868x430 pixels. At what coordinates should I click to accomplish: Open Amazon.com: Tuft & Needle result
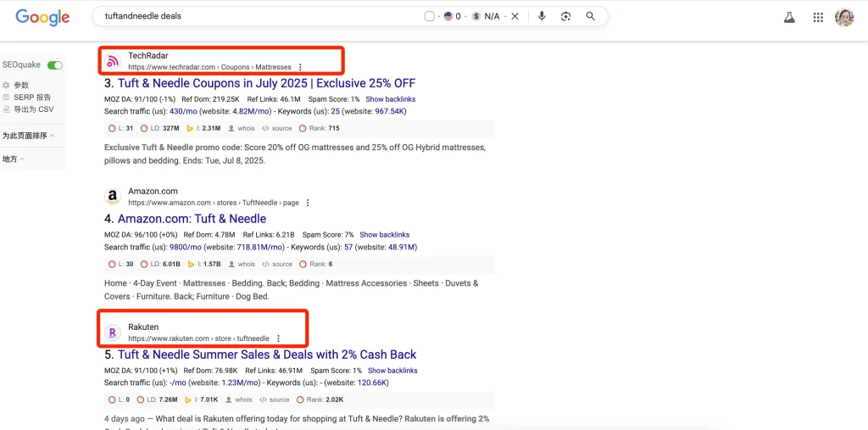click(x=192, y=219)
